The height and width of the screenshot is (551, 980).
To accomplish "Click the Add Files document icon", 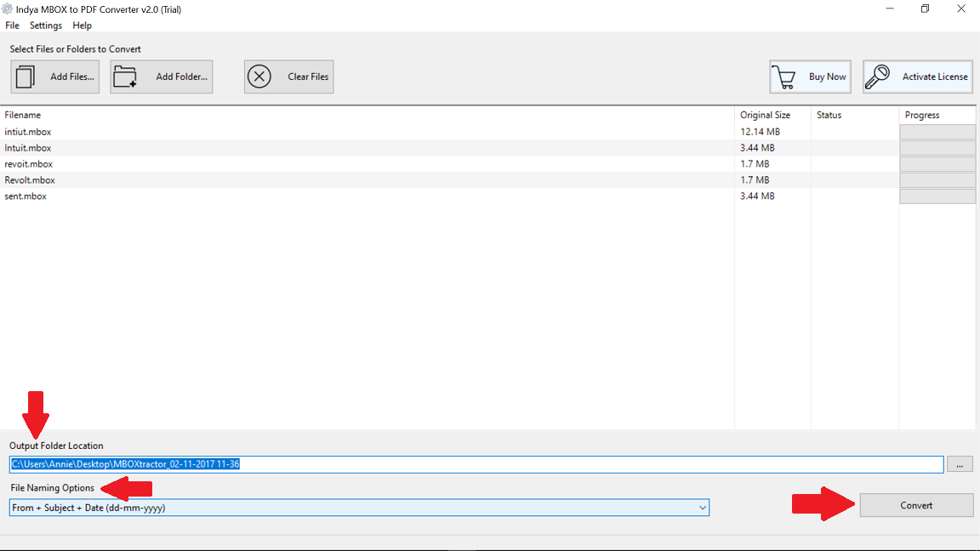I will (x=26, y=77).
